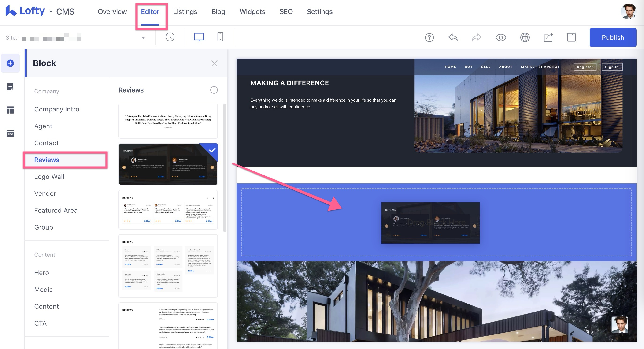Open the SEO tab

point(286,12)
